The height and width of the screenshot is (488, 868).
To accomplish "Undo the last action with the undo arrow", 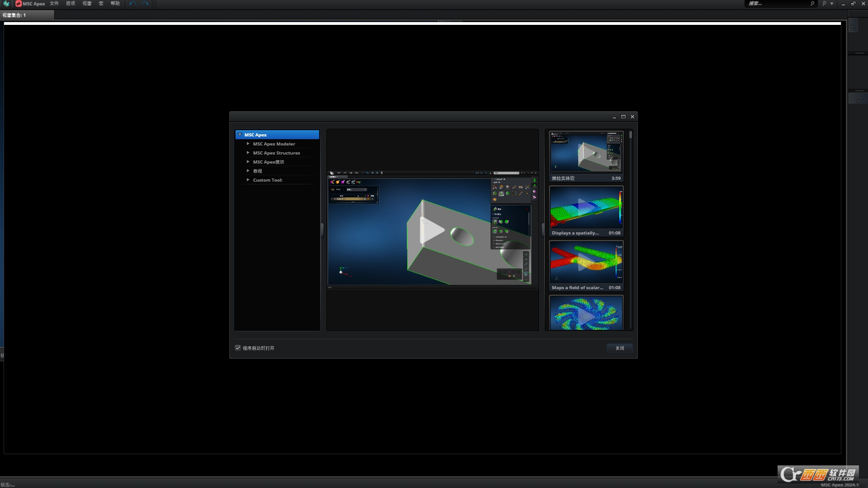I will tap(132, 4).
